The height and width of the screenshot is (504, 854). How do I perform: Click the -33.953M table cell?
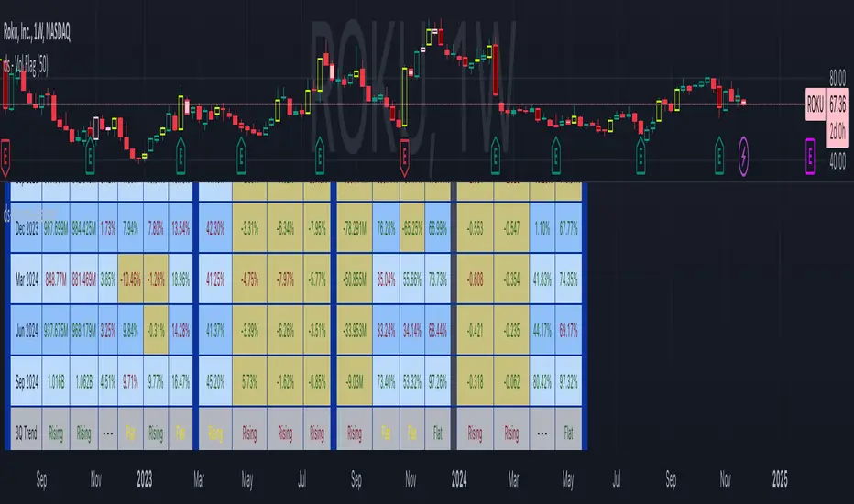click(x=355, y=330)
